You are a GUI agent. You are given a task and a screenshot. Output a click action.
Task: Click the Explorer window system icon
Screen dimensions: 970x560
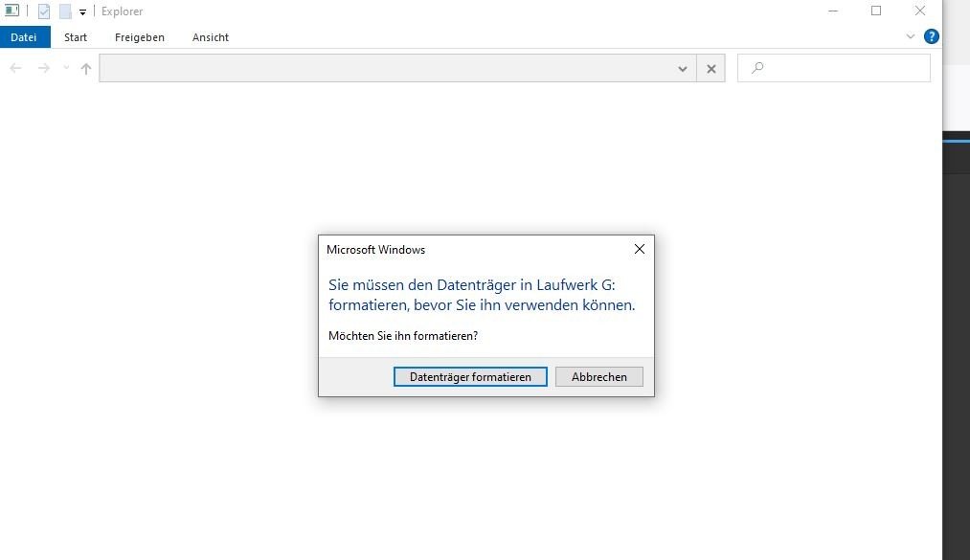[11, 11]
